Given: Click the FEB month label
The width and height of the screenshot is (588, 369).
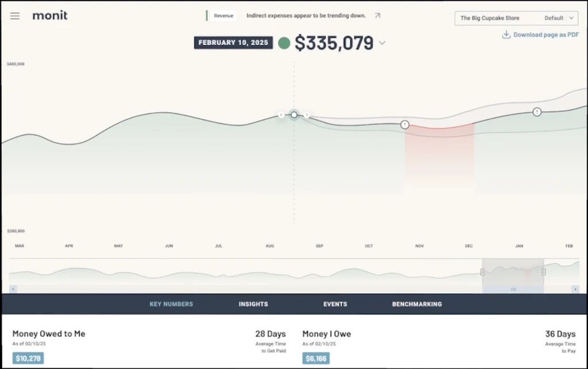Looking at the screenshot, I should click(569, 246).
